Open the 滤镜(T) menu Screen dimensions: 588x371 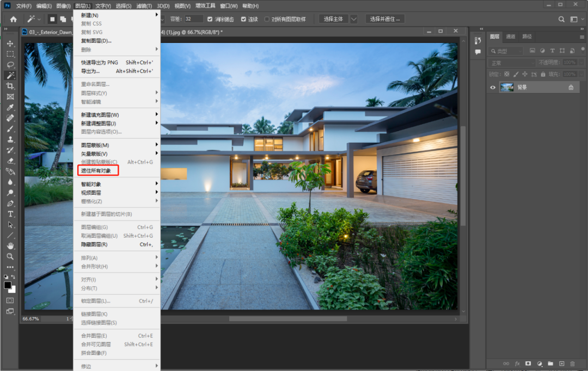pos(144,5)
